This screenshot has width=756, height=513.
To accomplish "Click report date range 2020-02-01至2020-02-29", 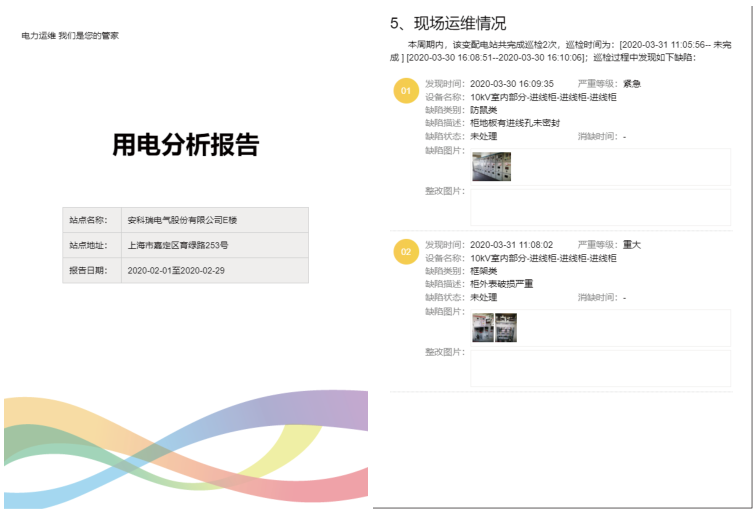I will 176,271.
